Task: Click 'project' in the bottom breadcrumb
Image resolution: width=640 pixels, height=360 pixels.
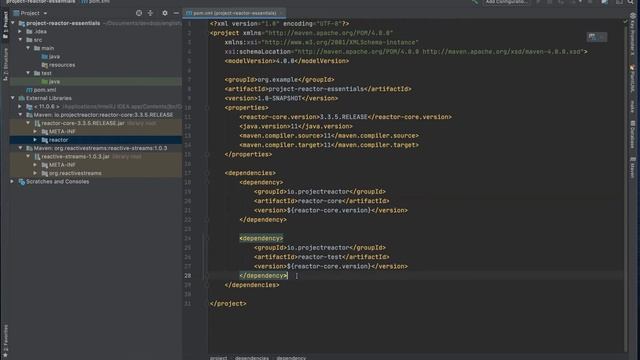Action: coord(219,358)
